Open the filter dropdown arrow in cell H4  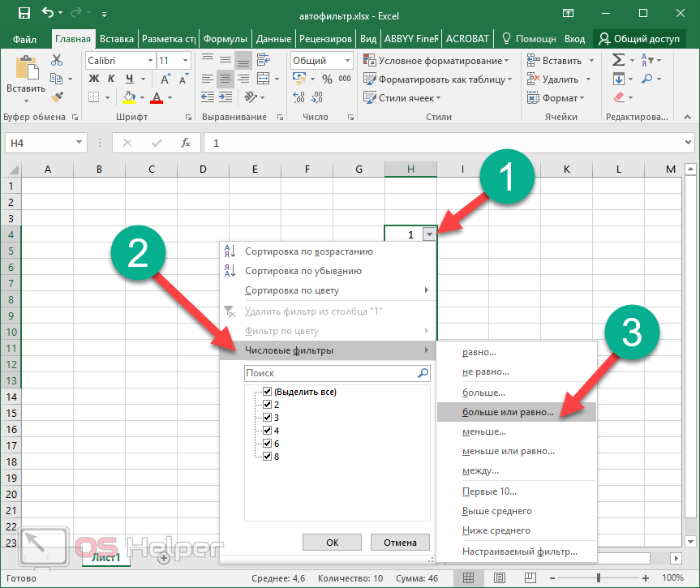(x=428, y=234)
